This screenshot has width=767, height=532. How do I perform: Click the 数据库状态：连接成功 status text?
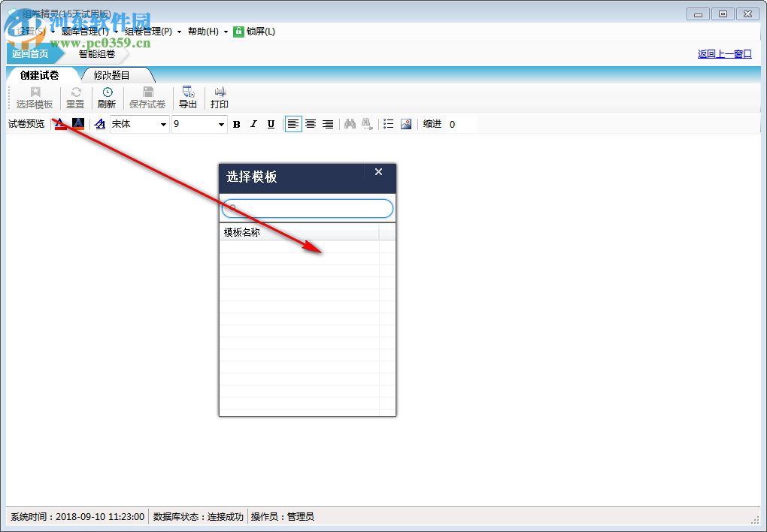point(198,516)
